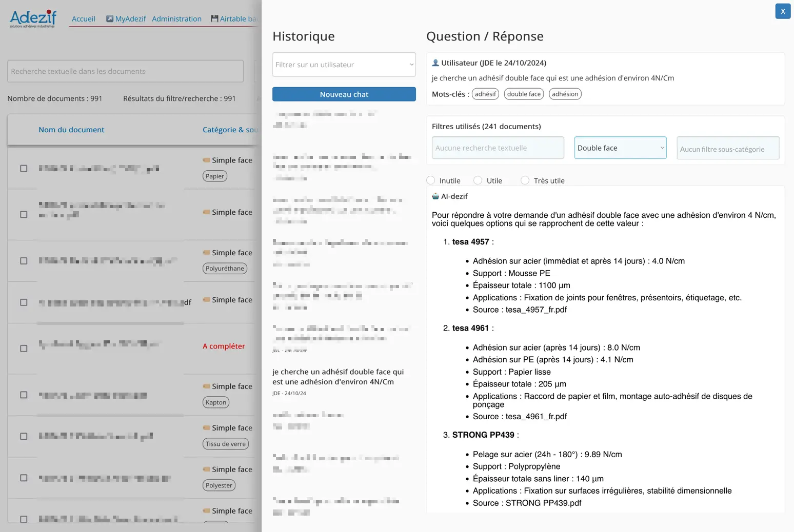Open the sous-catégorie filter field
Viewport: 794px width, 532px height.
pyautogui.click(x=727, y=149)
